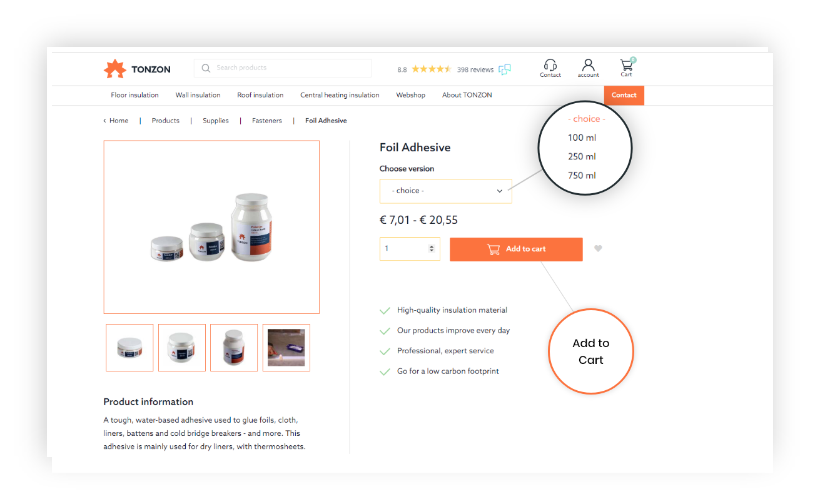
Task: Click the reviews speech bubble icon
Action: [x=505, y=69]
